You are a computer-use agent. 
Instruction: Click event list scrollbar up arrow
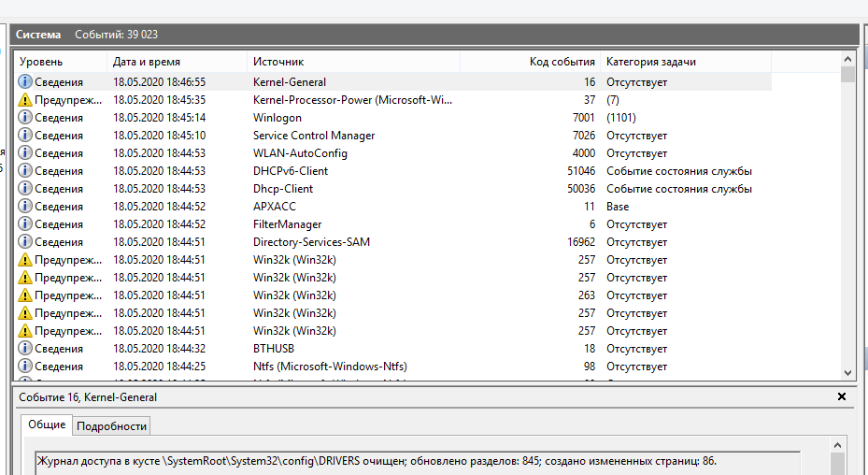847,62
